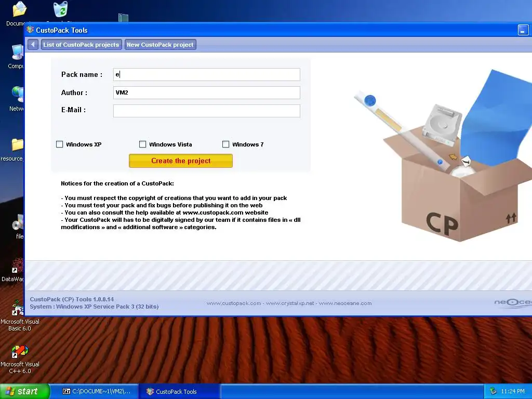Open the Start menu
Screen dimensions: 532x399
point(25,391)
